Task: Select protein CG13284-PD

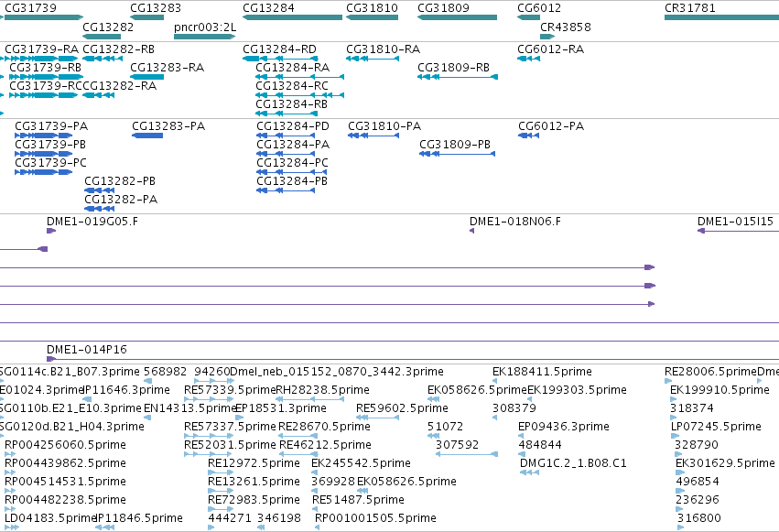Action: pyautogui.click(x=286, y=136)
